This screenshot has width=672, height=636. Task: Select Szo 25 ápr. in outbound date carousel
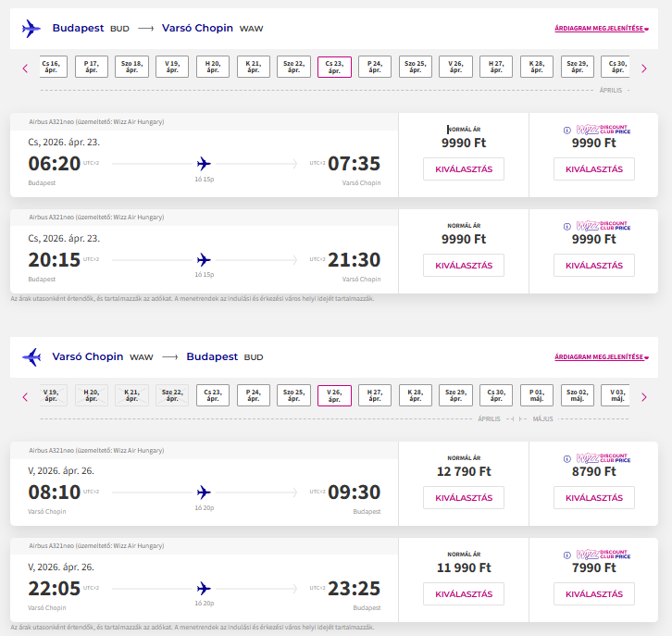[416, 68]
